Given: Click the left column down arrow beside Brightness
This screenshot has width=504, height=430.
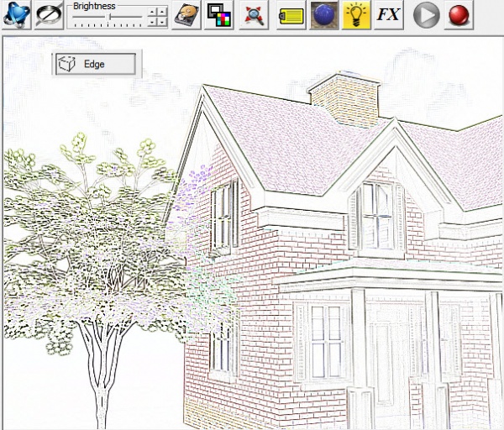Looking at the screenshot, I should point(153,22).
